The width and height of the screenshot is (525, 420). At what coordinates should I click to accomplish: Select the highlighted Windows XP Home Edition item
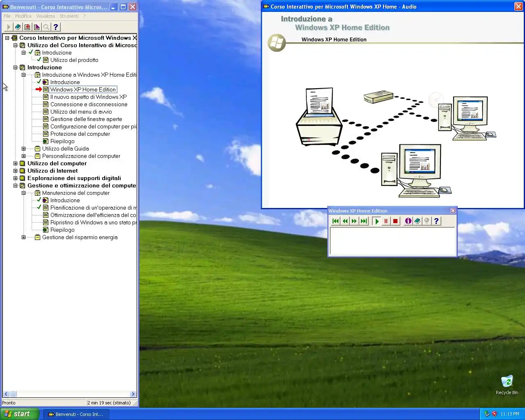[83, 89]
